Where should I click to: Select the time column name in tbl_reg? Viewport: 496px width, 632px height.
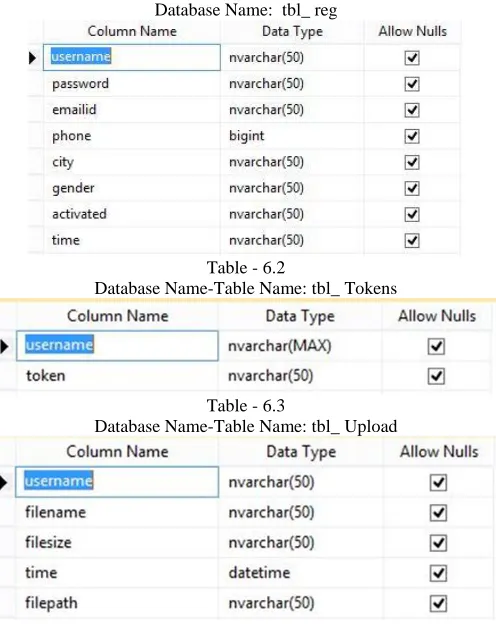132,240
